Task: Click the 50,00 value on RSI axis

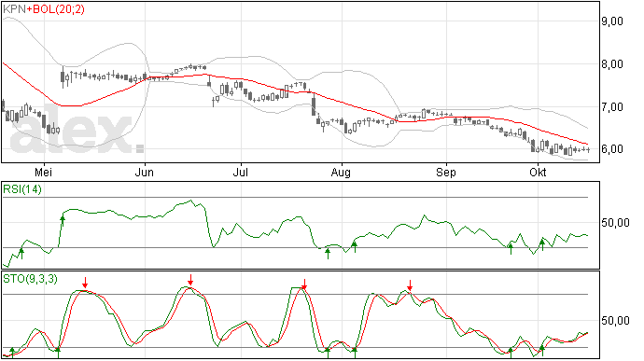Action: click(615, 223)
